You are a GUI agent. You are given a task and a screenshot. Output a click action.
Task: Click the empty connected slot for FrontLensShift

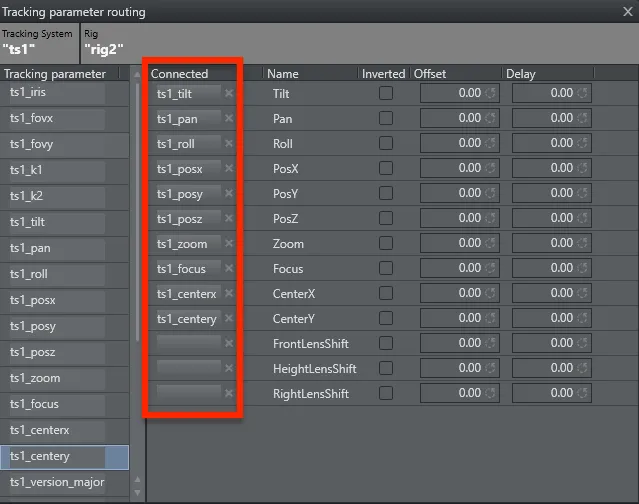(189, 343)
